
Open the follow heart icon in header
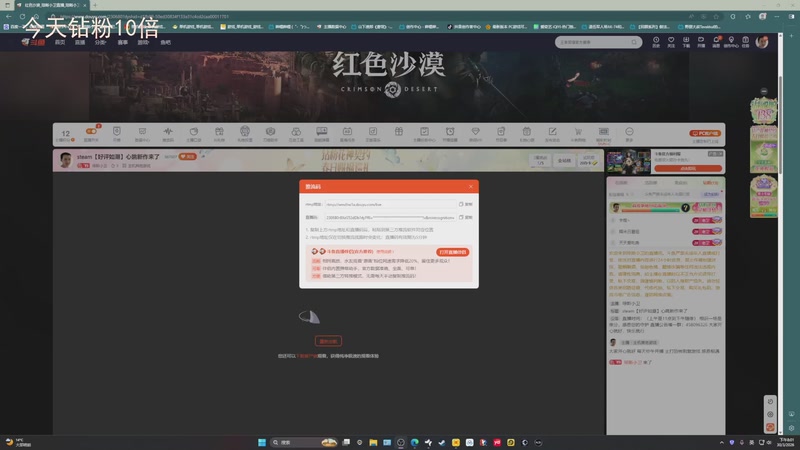tap(671, 40)
